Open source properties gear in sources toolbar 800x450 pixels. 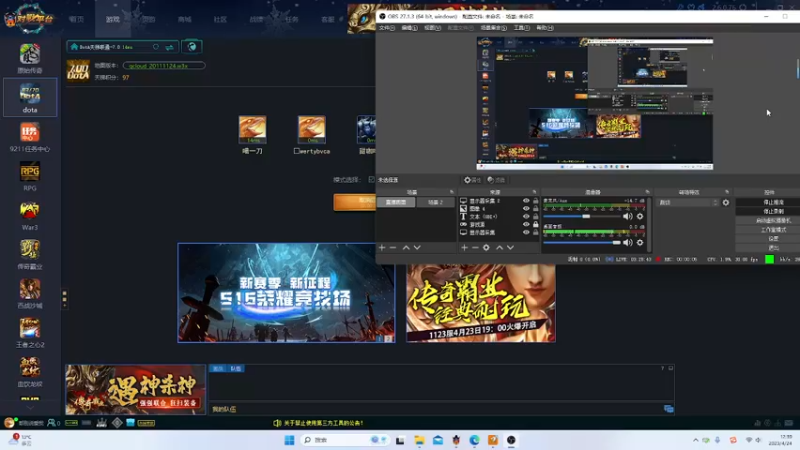point(486,247)
